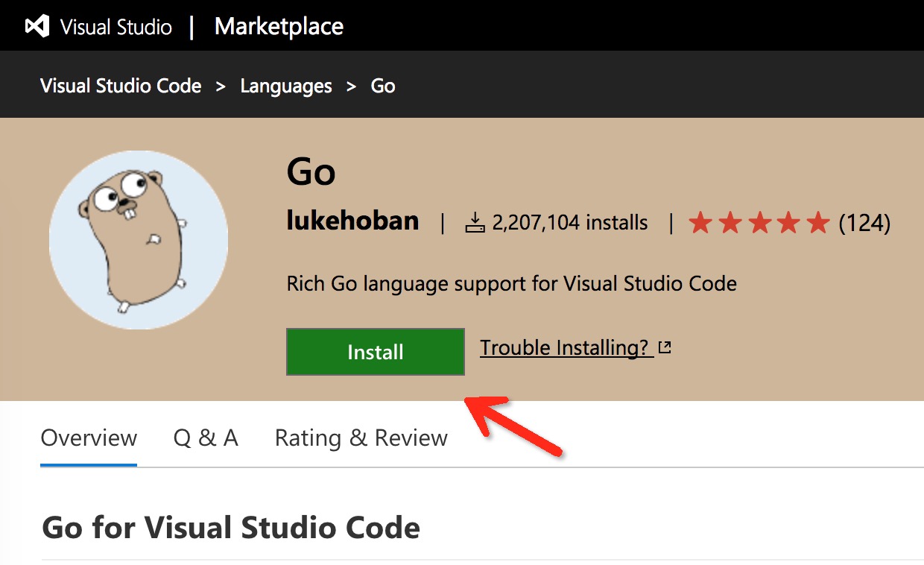924x565 pixels.
Task: Switch to the Overview tab
Action: pyautogui.click(x=89, y=438)
